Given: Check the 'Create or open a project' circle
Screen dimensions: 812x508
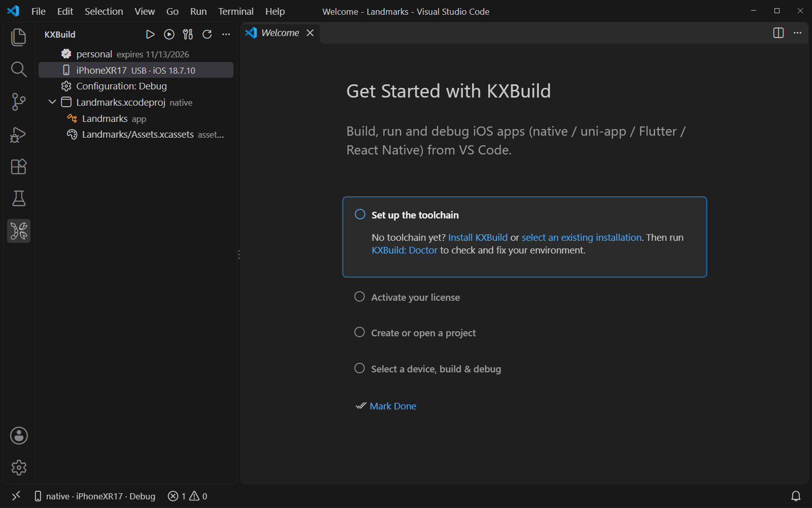Looking at the screenshot, I should tap(359, 332).
